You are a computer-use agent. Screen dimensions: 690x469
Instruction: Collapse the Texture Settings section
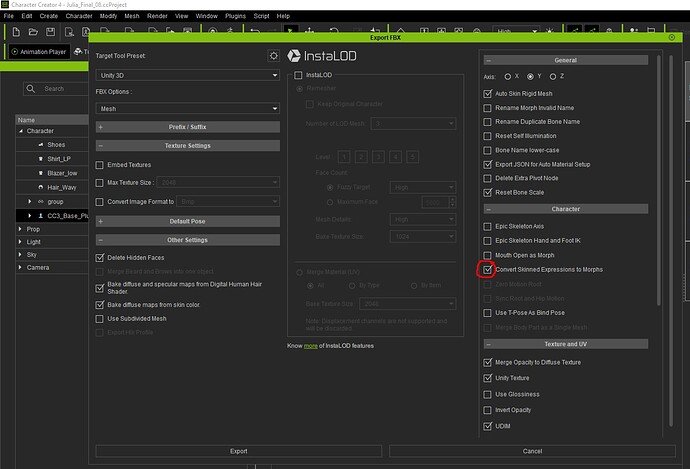click(187, 146)
